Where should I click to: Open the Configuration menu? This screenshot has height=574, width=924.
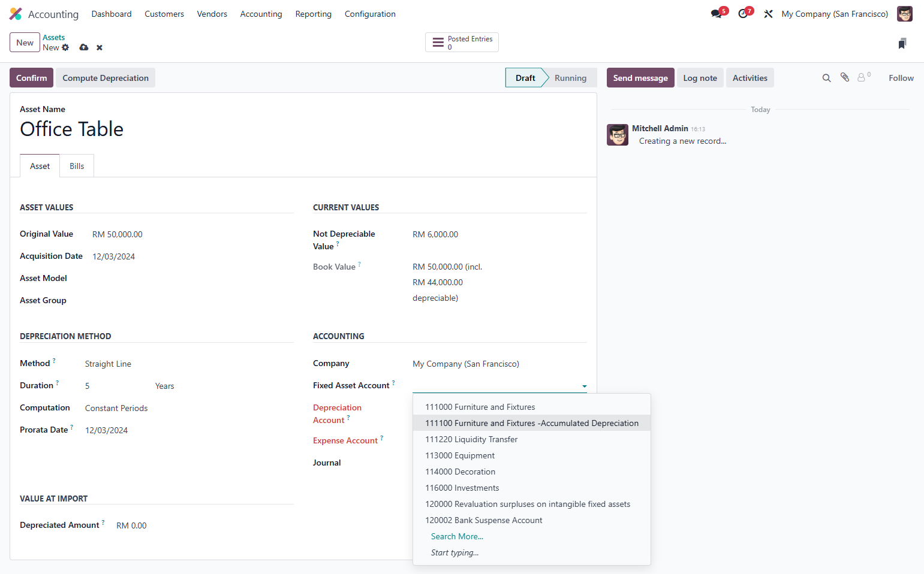(x=370, y=14)
